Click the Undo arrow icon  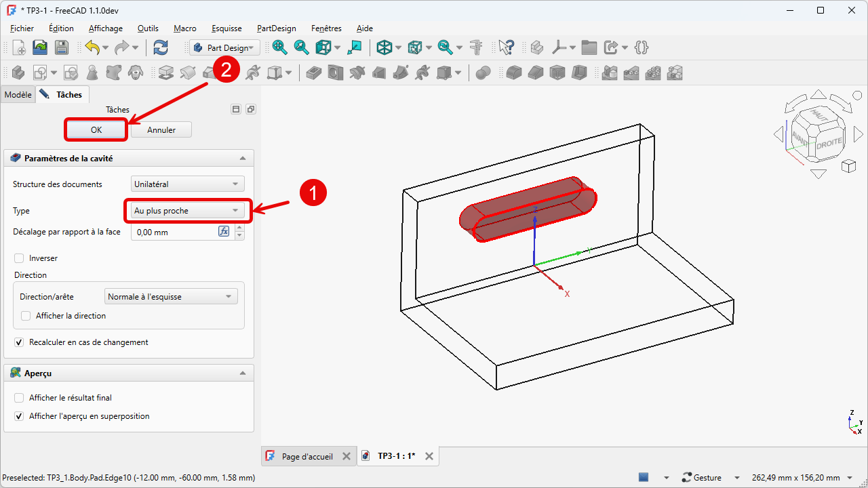[x=92, y=47]
